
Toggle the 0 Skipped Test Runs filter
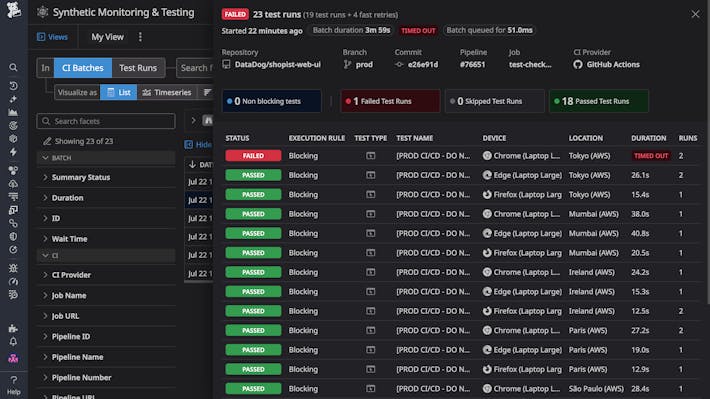coord(494,101)
